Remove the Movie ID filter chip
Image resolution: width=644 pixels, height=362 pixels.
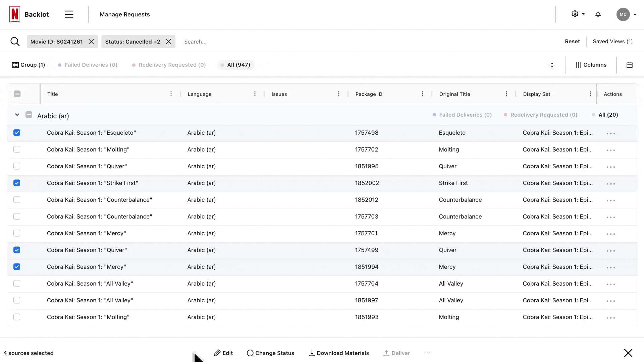91,42
